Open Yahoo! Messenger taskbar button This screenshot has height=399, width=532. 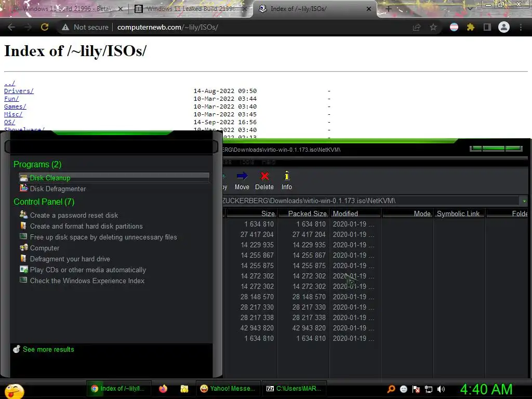click(x=228, y=389)
